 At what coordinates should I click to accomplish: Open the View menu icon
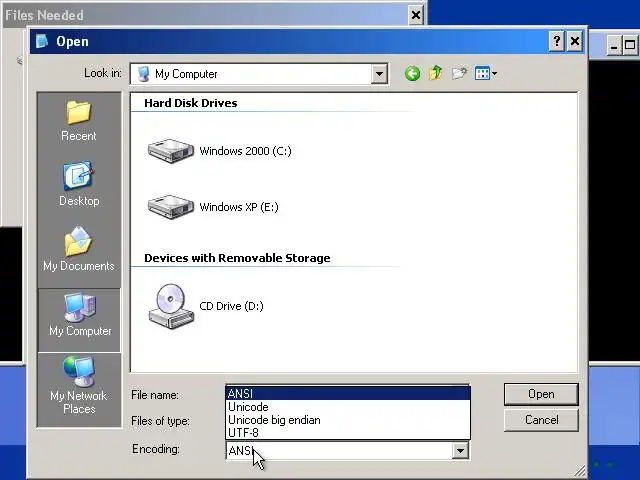(x=485, y=73)
